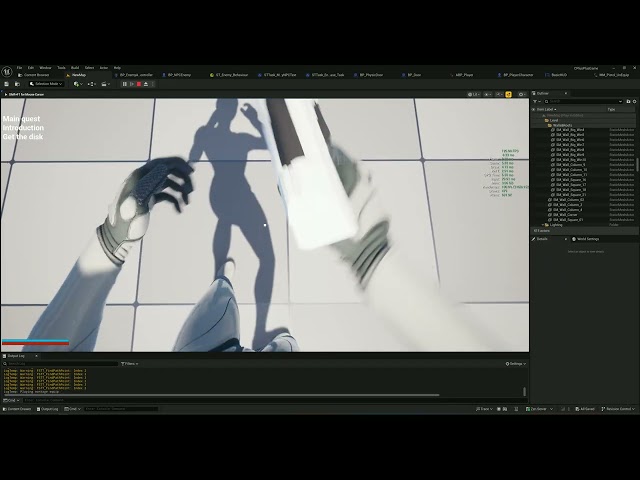Click the Output Log search field
The height and width of the screenshot is (480, 640).
click(x=61, y=364)
